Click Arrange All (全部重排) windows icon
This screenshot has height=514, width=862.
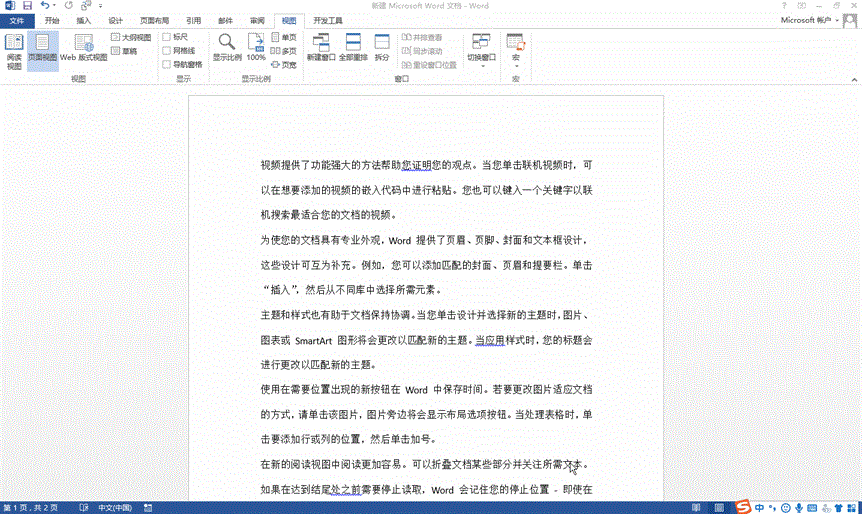pyautogui.click(x=354, y=48)
